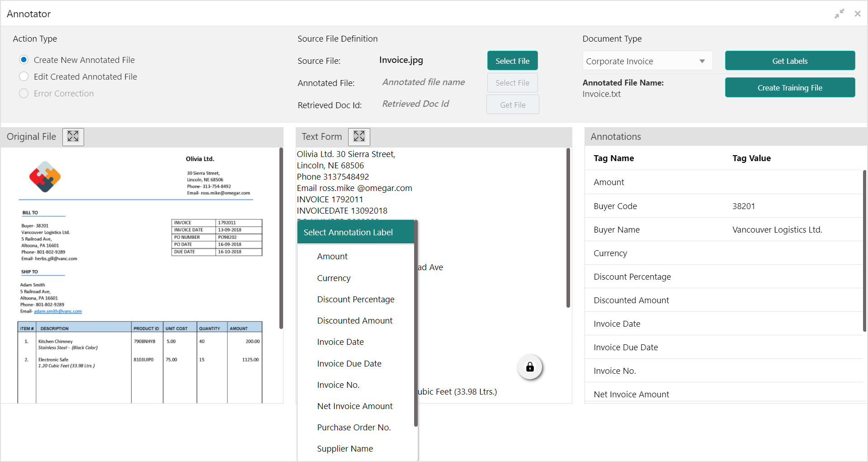
Task: Choose Currency from the annotation label menu
Action: (x=334, y=278)
